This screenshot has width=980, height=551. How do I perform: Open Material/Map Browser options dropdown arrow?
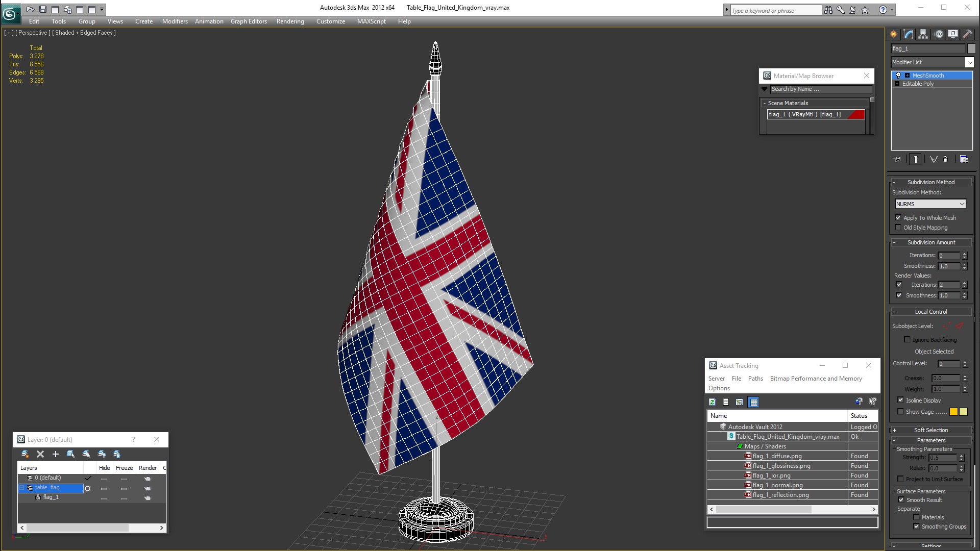point(765,89)
